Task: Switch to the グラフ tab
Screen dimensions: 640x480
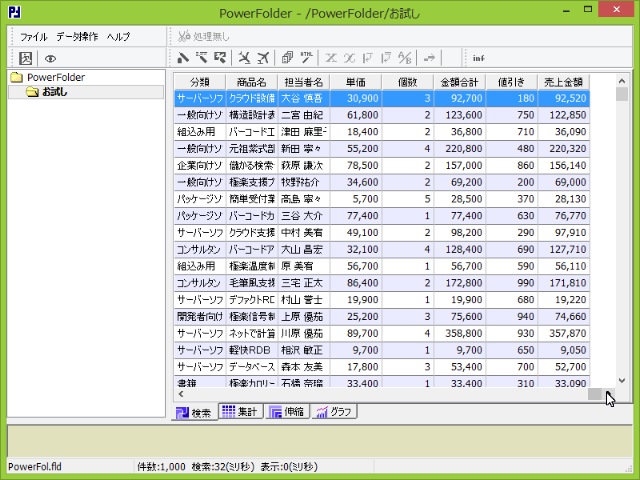Action: coord(334,411)
